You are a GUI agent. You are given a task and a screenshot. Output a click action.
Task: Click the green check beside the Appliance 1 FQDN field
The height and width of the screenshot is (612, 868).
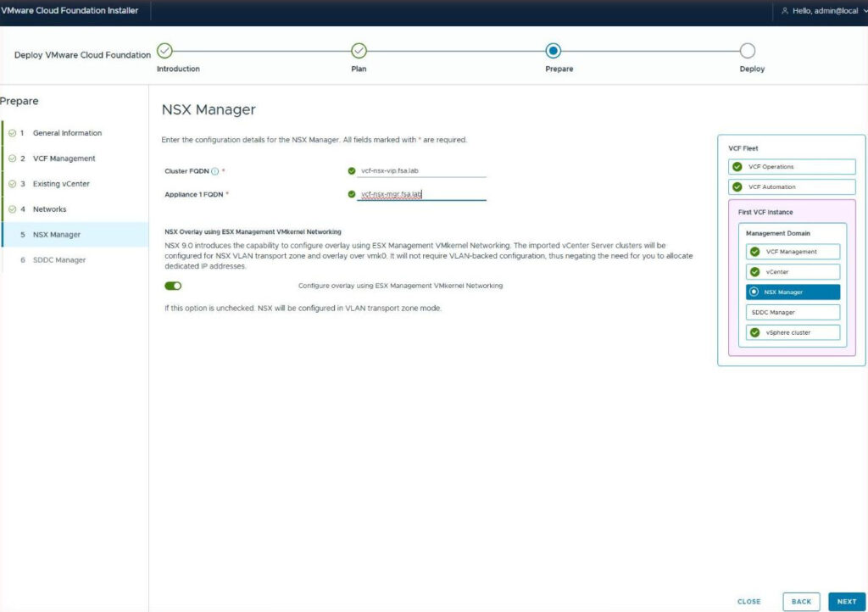tap(352, 194)
